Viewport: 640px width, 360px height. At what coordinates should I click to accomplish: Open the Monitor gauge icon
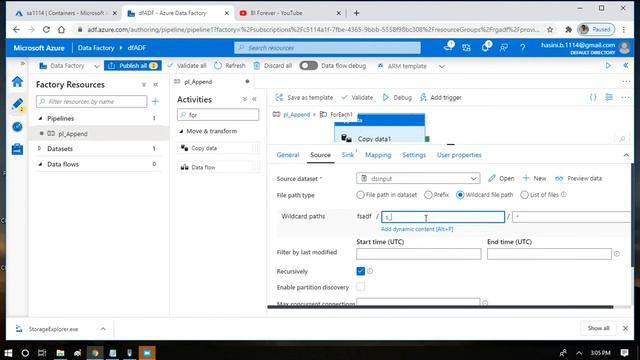17,127
